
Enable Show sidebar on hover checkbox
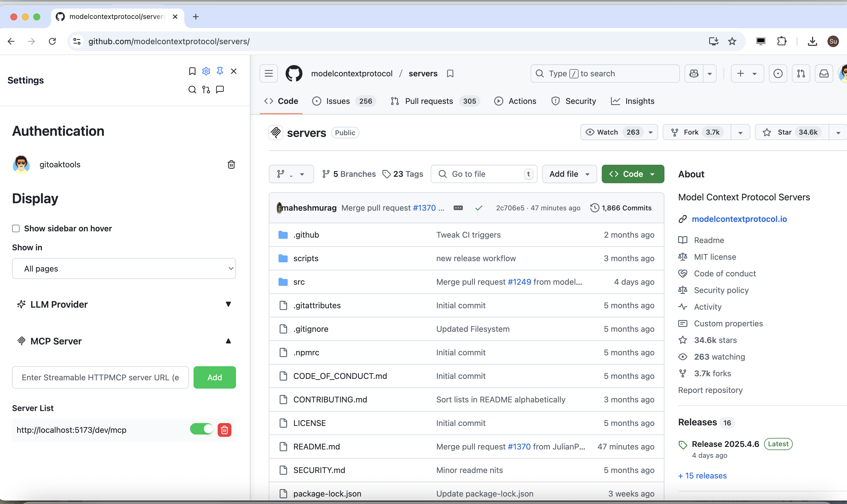16,228
